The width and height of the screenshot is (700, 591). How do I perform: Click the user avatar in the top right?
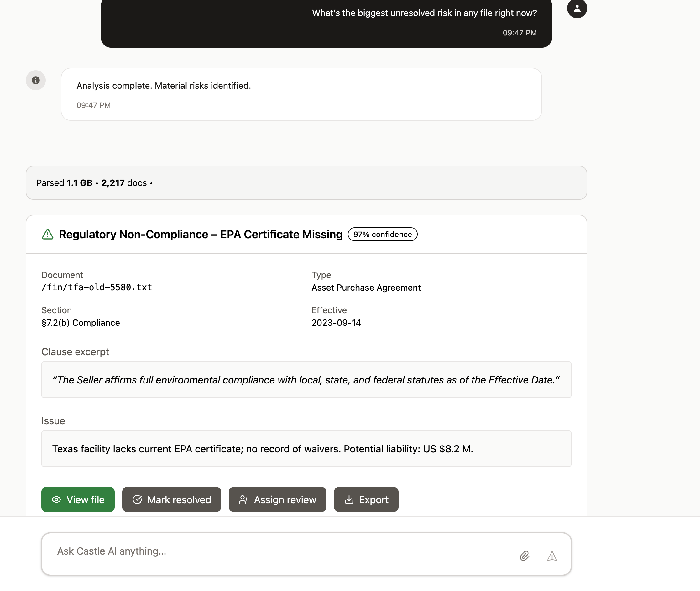(x=577, y=8)
